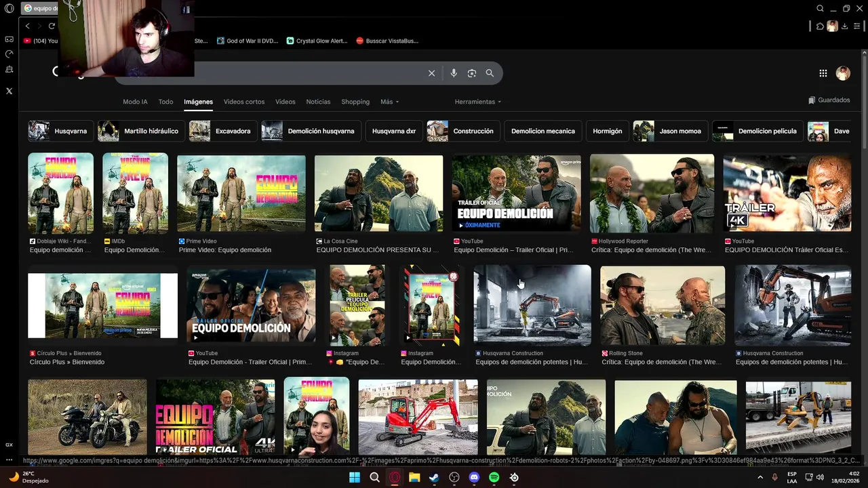This screenshot has width=868, height=488.
Task: Open File Explorer from the taskbar
Action: pyautogui.click(x=414, y=477)
